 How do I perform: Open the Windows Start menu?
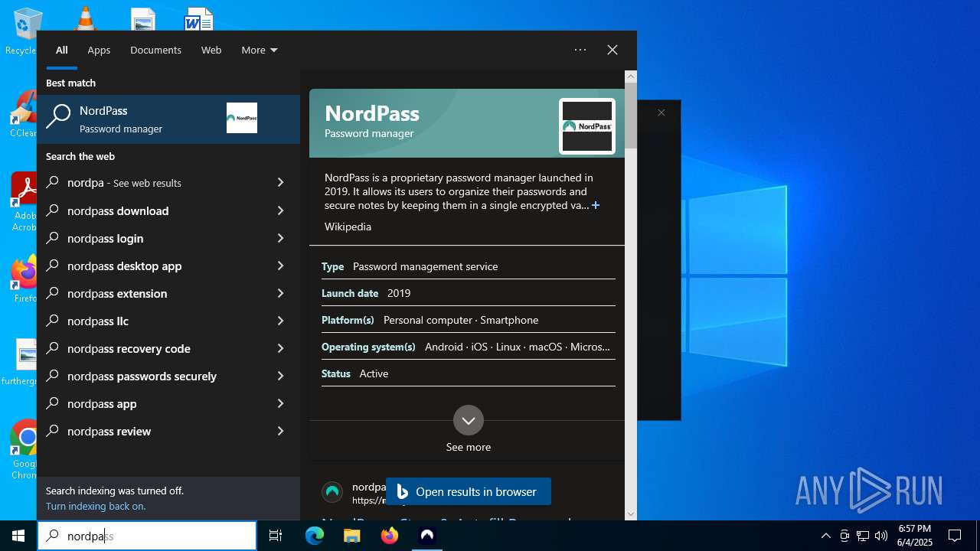(x=18, y=536)
